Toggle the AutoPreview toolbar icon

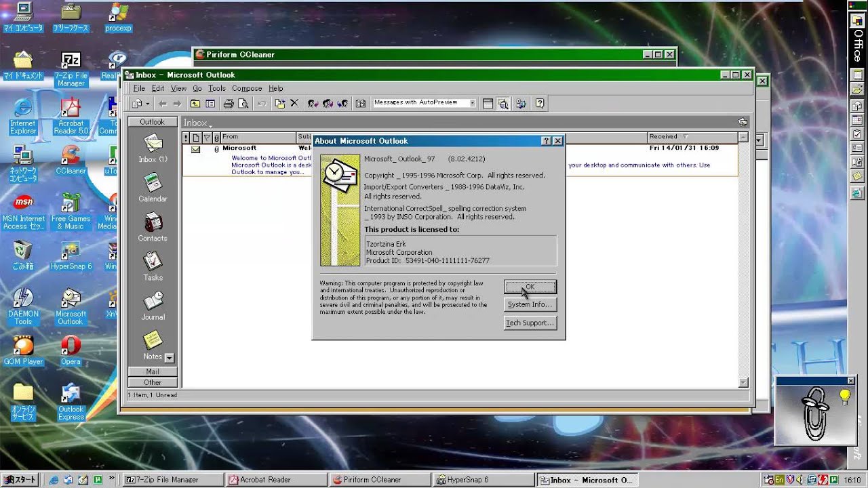coord(502,104)
